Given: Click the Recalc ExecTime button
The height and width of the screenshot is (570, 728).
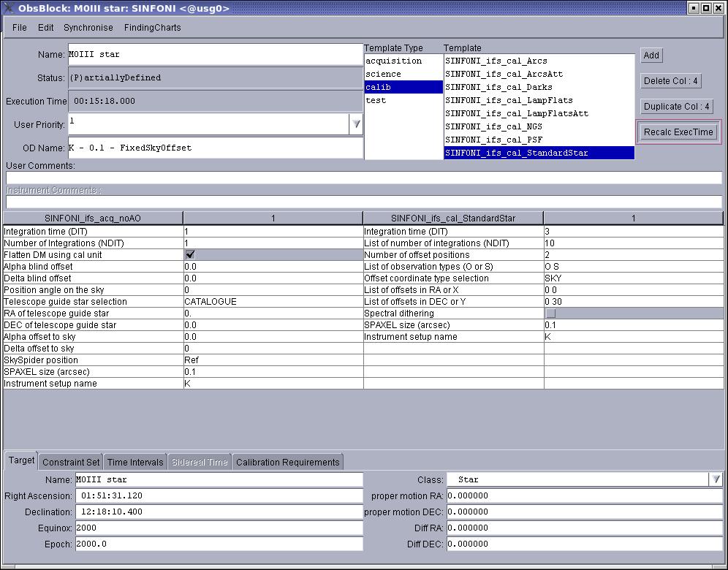Looking at the screenshot, I should click(x=678, y=132).
